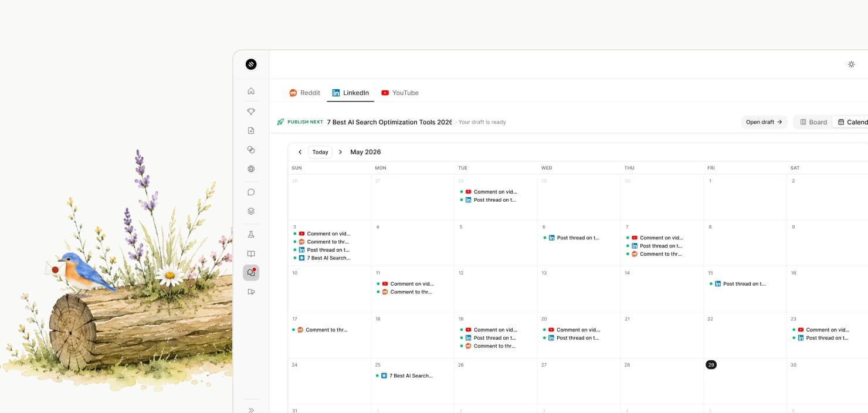
Task: Open 7 Best AI Search event on May 25
Action: (x=405, y=375)
